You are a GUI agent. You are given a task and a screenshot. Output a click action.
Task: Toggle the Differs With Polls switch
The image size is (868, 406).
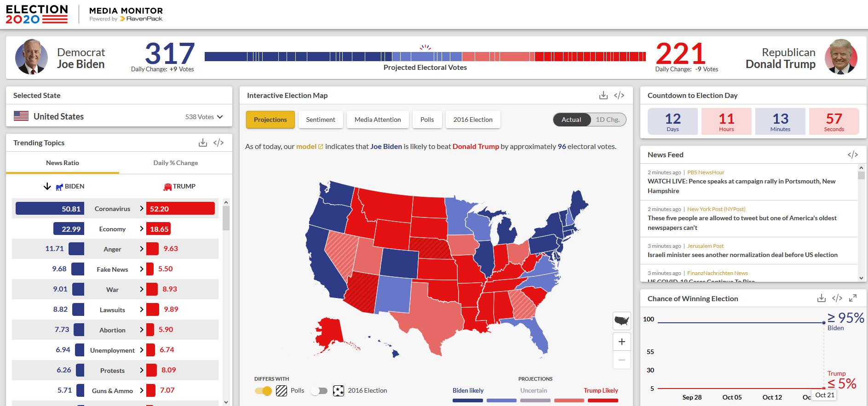click(x=264, y=391)
